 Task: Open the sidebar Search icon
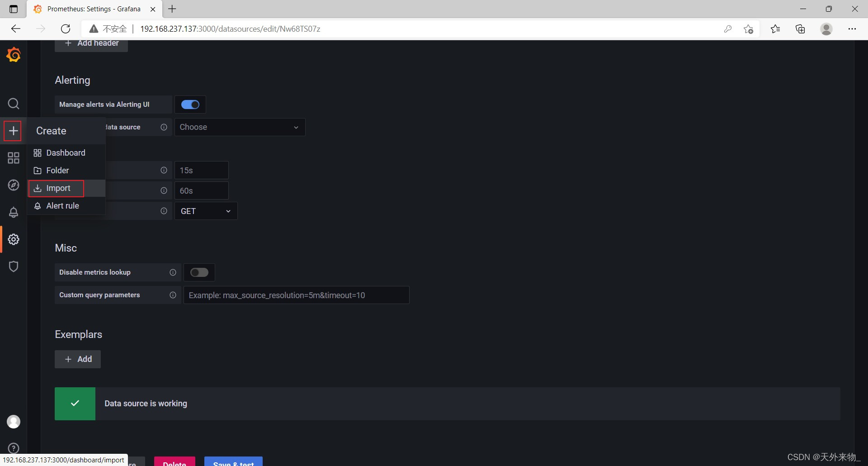tap(14, 104)
